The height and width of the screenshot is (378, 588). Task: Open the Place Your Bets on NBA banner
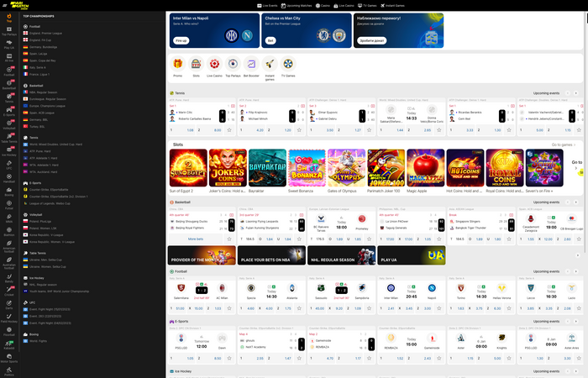pos(271,255)
